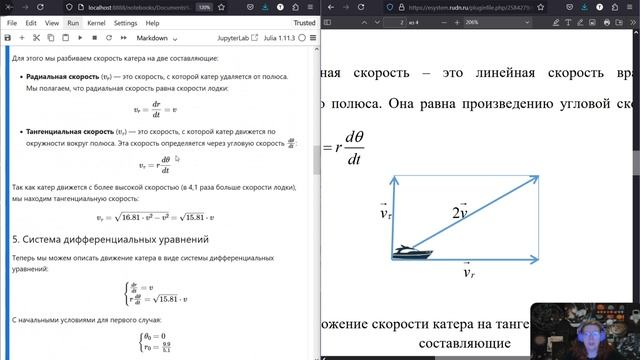Image resolution: width=640 pixels, height=360 pixels.
Task: Restart the kernel in the notebook toolbar
Action: (109, 38)
